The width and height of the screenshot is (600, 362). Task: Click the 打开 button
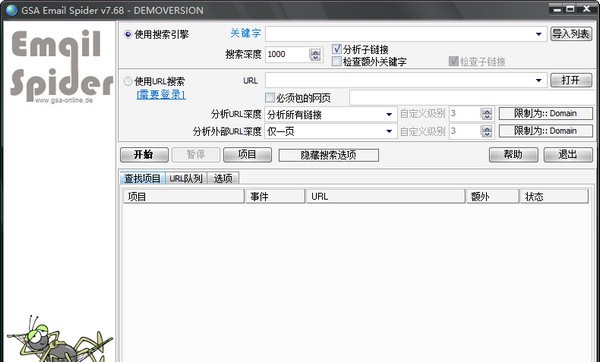pyautogui.click(x=571, y=80)
